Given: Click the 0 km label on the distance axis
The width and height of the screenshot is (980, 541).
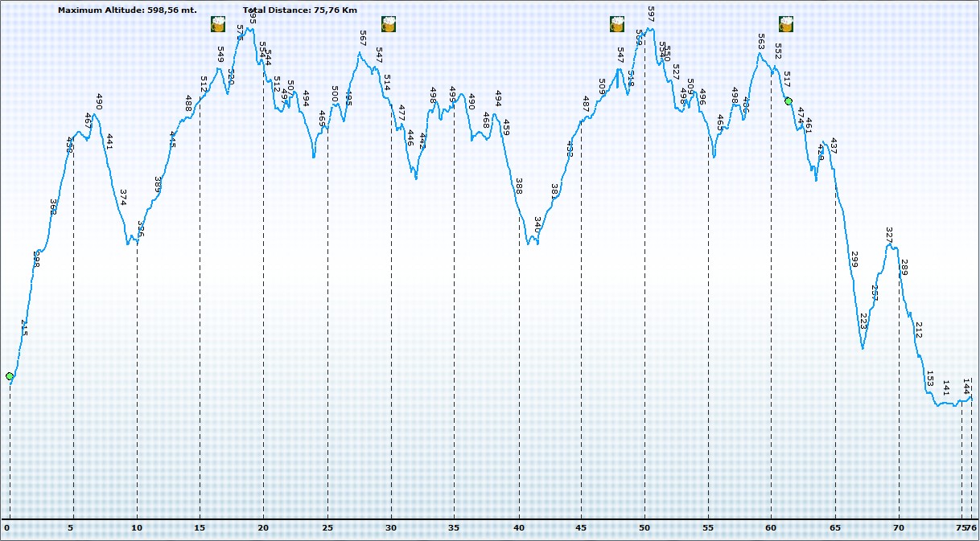Looking at the screenshot, I should (7, 527).
